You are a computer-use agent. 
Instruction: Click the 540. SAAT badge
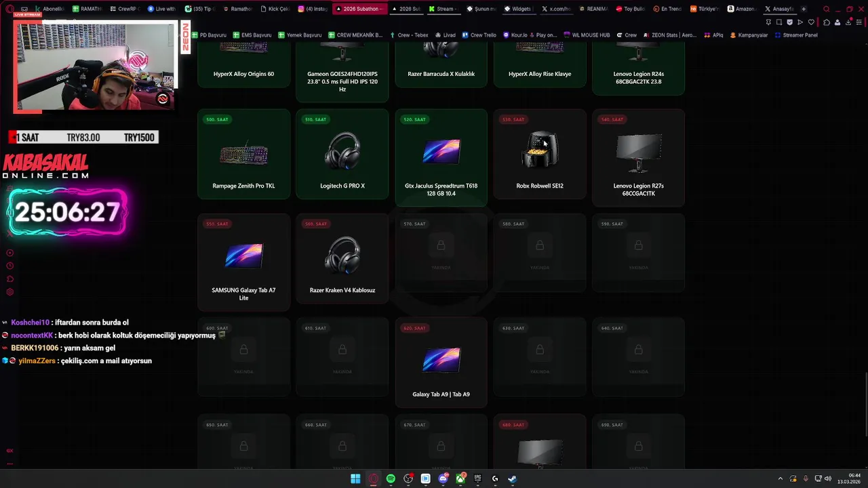click(612, 119)
